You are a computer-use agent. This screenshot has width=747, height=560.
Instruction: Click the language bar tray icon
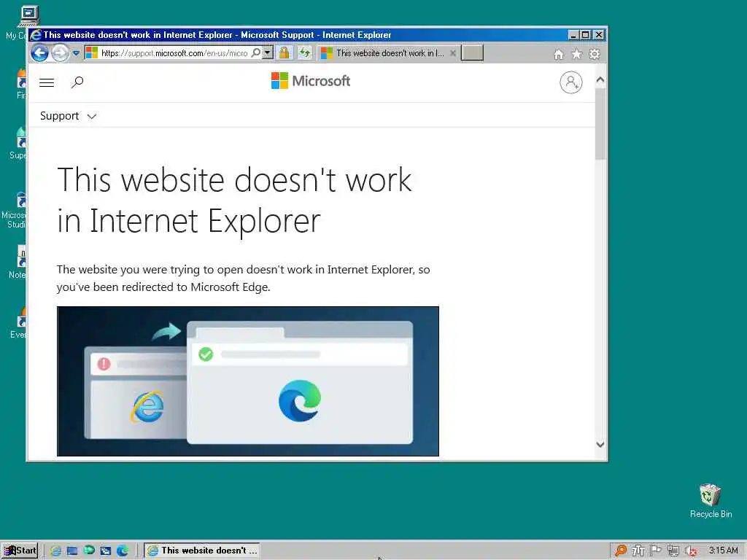click(x=638, y=551)
